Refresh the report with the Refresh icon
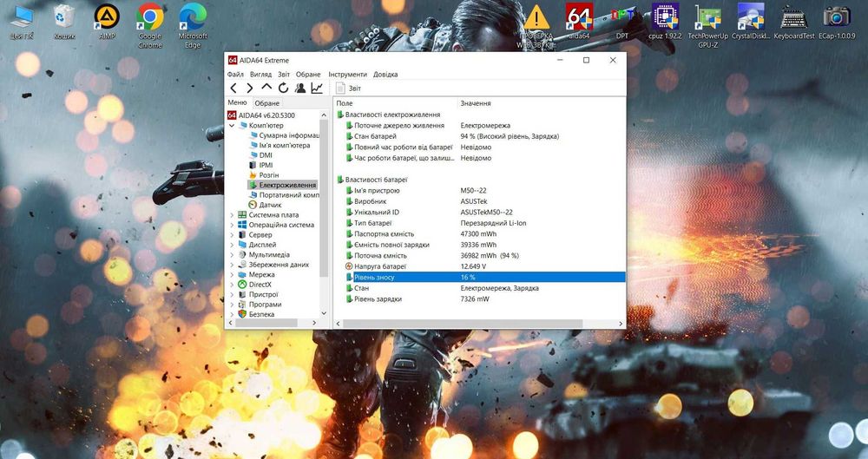 pyautogui.click(x=284, y=88)
